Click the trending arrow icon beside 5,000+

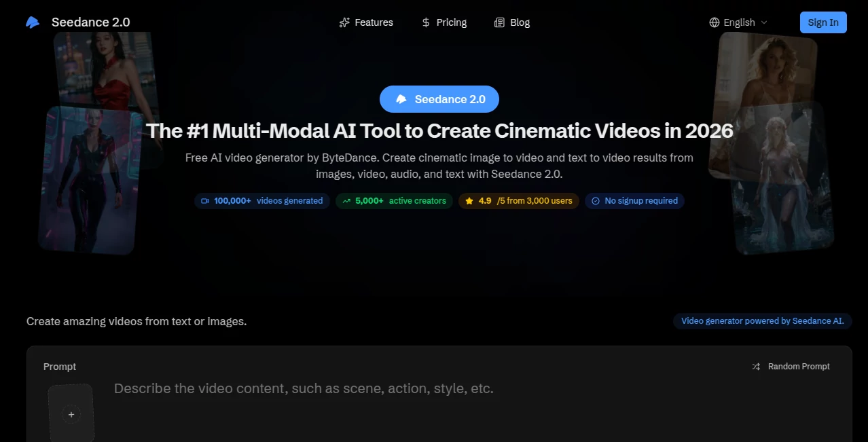345,201
